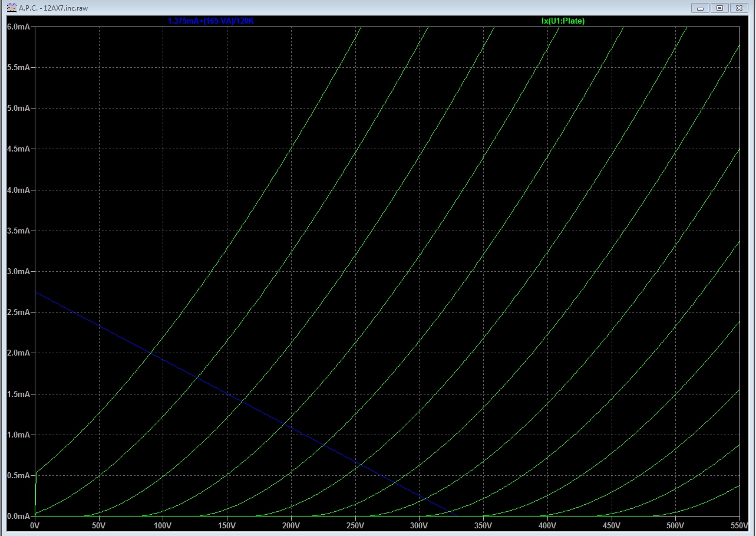Click the 400V horizontal axis tick label
Viewport: 756px width, 536px height.
547,525
